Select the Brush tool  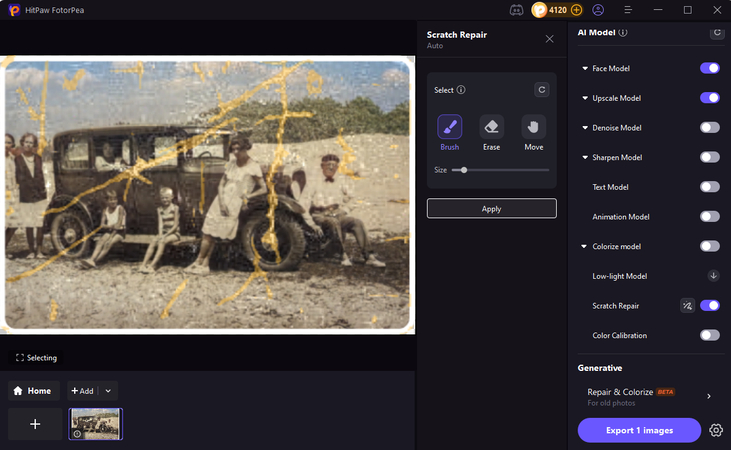pos(449,127)
